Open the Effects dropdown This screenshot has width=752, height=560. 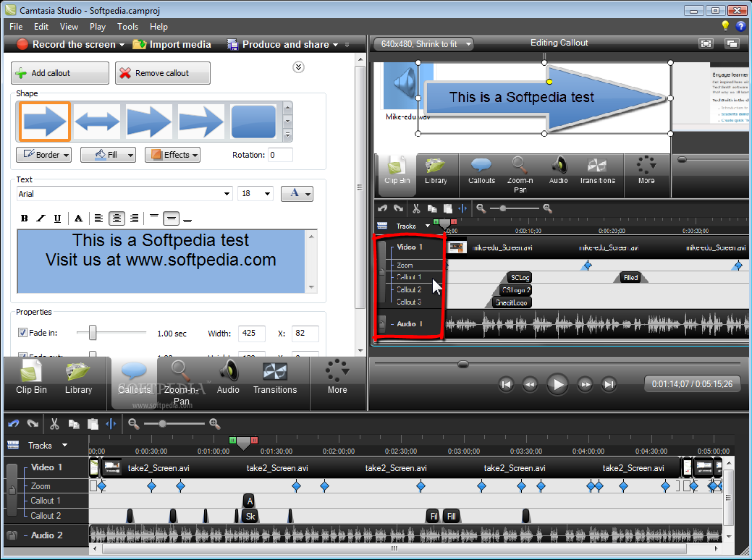(x=172, y=155)
